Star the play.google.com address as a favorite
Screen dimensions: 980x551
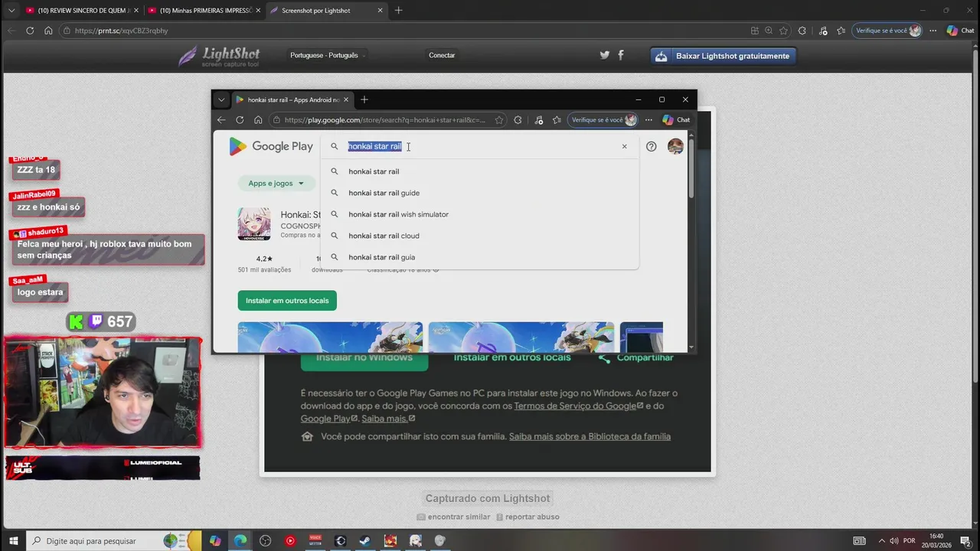tap(499, 120)
